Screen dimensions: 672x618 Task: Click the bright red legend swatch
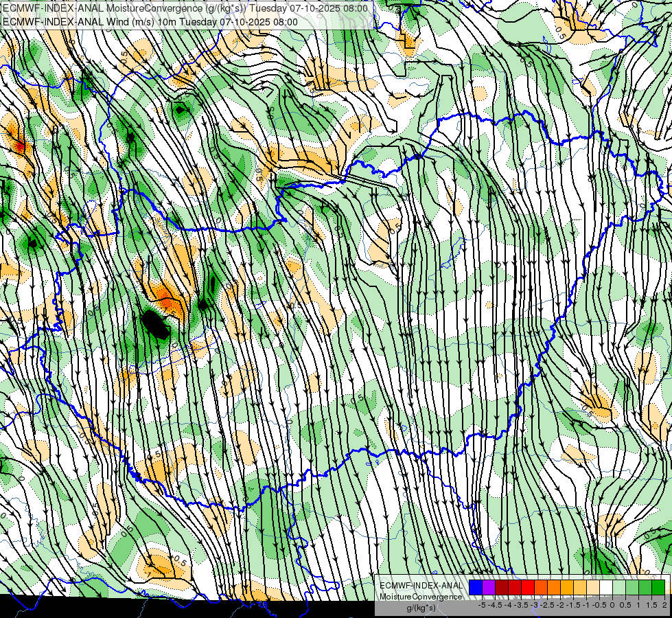click(528, 588)
